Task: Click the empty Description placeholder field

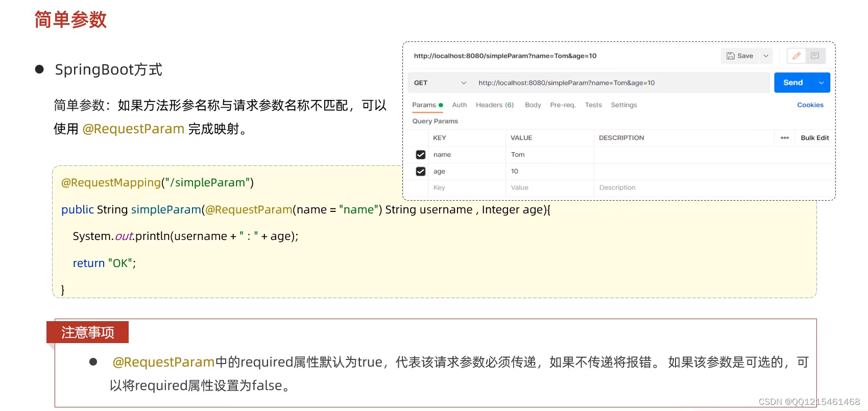Action: (x=714, y=188)
